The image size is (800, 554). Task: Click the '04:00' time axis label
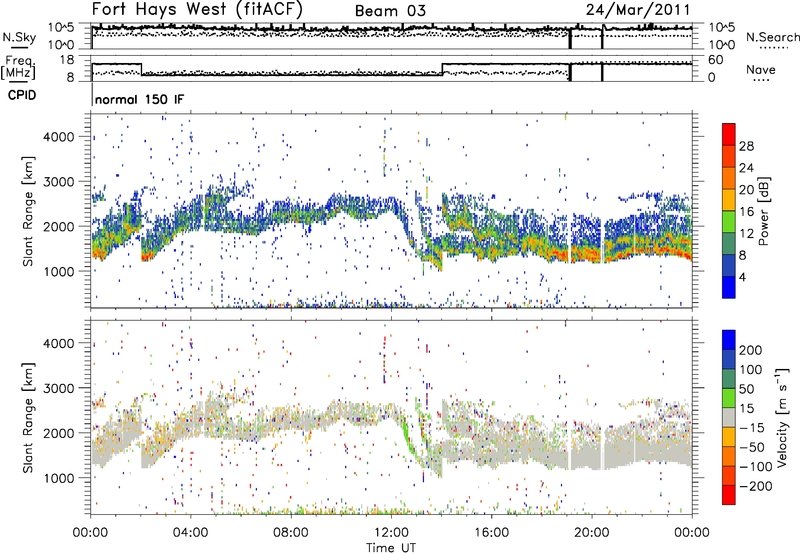point(191,533)
